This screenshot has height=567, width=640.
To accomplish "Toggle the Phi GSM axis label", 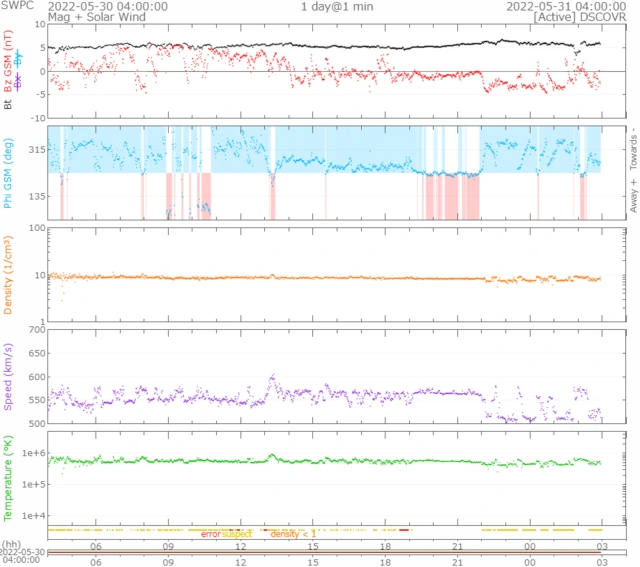I will point(8,170).
